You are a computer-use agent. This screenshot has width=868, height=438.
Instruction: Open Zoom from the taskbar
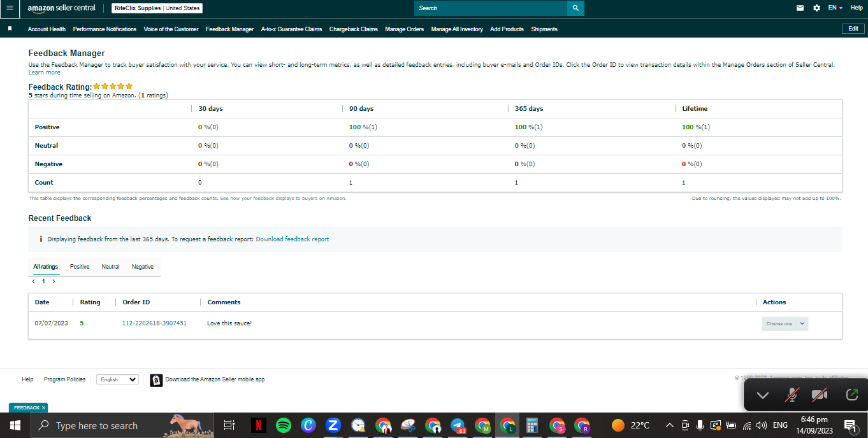333,425
